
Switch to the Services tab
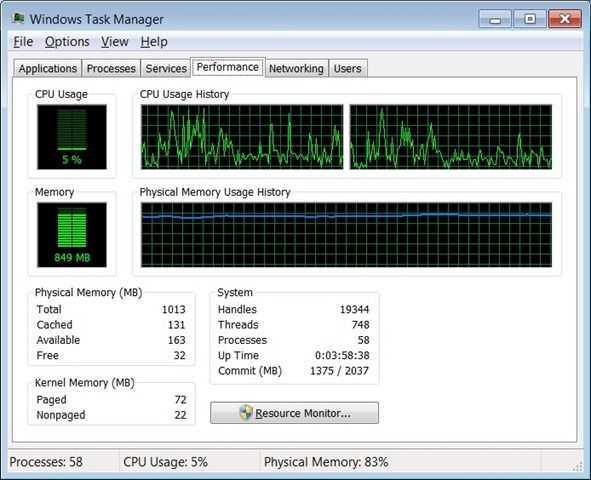tap(166, 69)
